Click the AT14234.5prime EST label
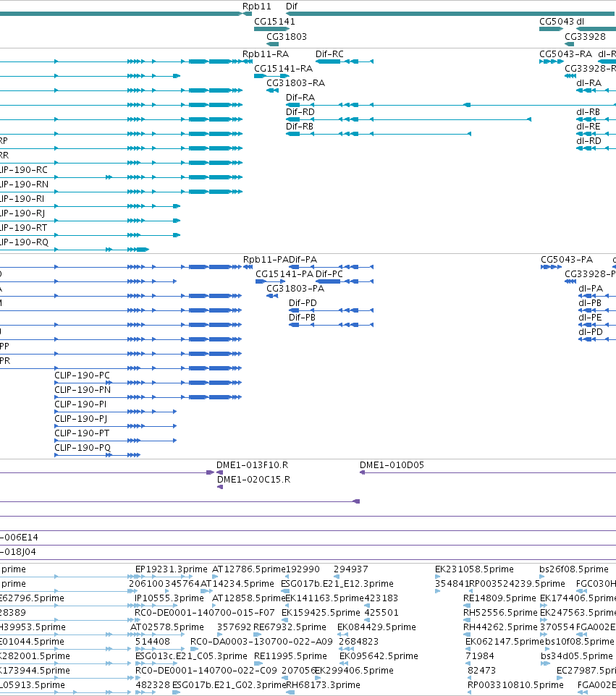The width and height of the screenshot is (616, 696). pyautogui.click(x=237, y=583)
